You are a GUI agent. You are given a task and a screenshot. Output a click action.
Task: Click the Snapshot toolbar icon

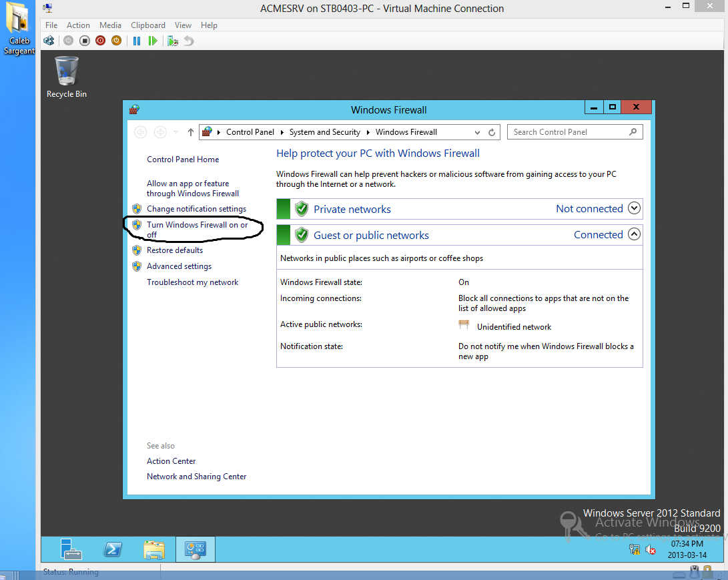[x=173, y=41]
